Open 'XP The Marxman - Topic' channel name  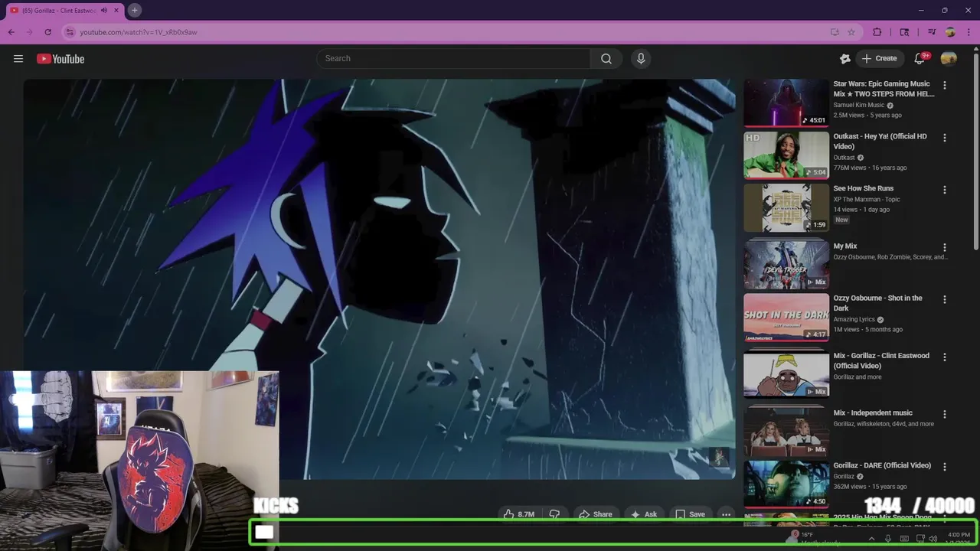[867, 199]
